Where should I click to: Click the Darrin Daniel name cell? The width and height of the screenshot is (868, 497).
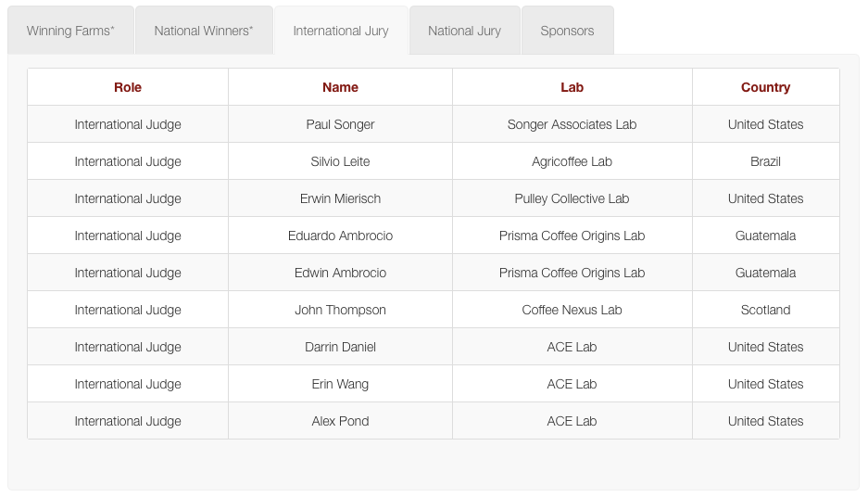341,347
